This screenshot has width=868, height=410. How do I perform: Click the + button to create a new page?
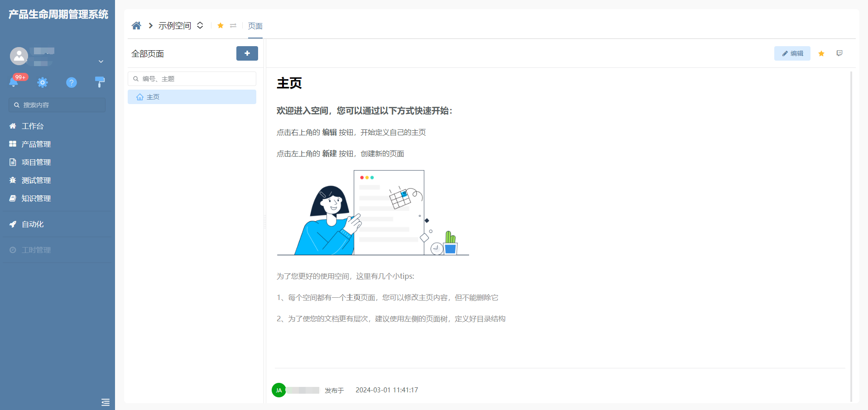point(247,53)
